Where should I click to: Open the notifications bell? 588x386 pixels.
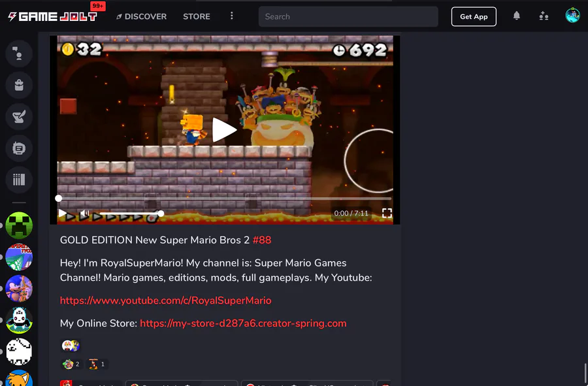tap(516, 16)
